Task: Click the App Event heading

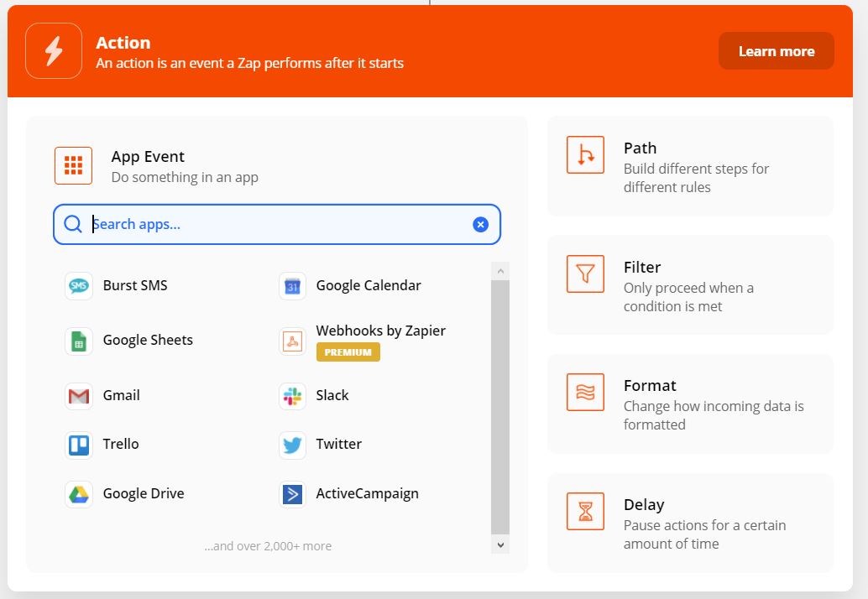Action: (x=148, y=157)
